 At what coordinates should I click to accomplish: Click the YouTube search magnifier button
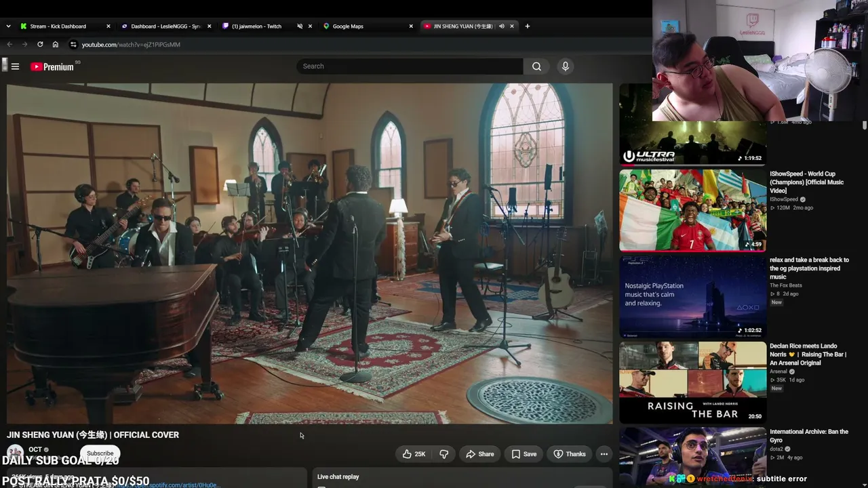pos(536,66)
